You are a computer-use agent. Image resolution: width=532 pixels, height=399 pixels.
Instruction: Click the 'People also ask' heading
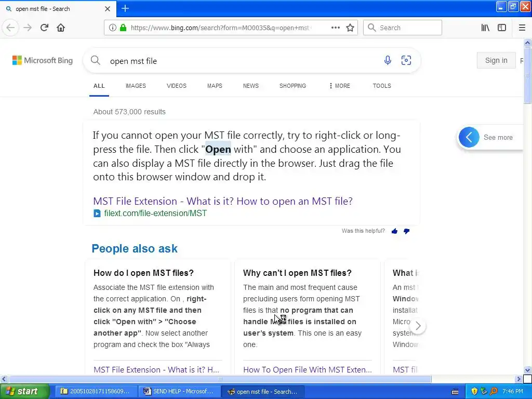click(x=135, y=249)
